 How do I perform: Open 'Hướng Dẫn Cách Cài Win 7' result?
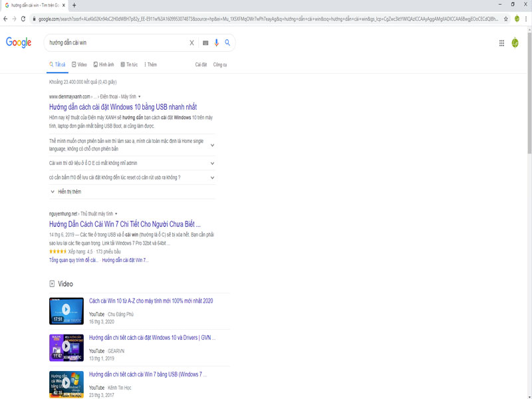point(124,224)
